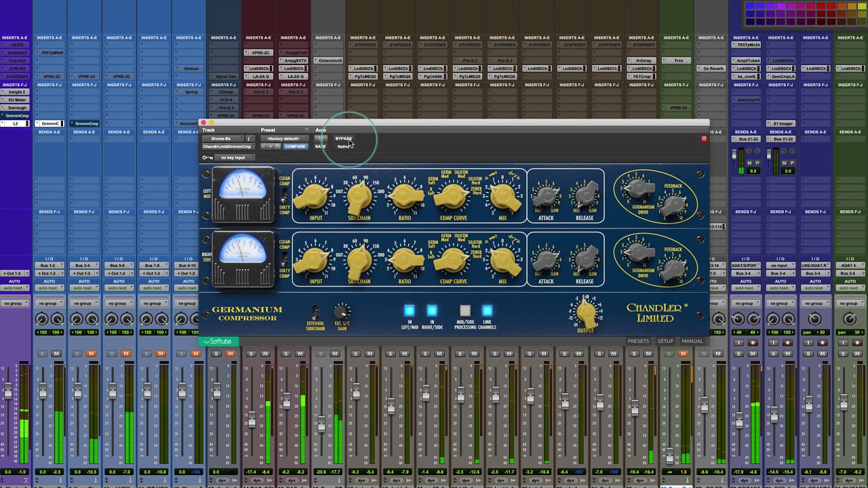Open the L2 insert on first mixer track
This screenshot has width=868, height=488.
pos(15,124)
